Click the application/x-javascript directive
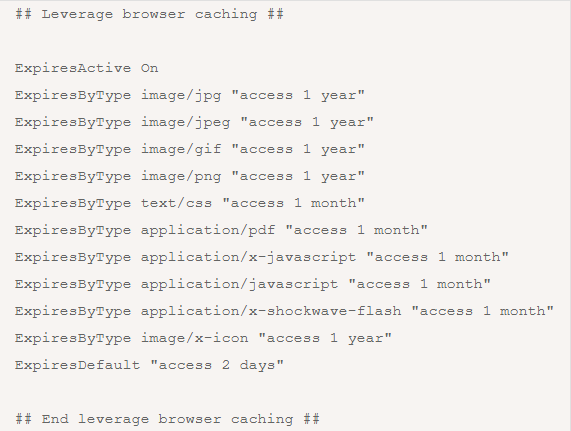Screen dimensions: 571x431 tap(261, 257)
